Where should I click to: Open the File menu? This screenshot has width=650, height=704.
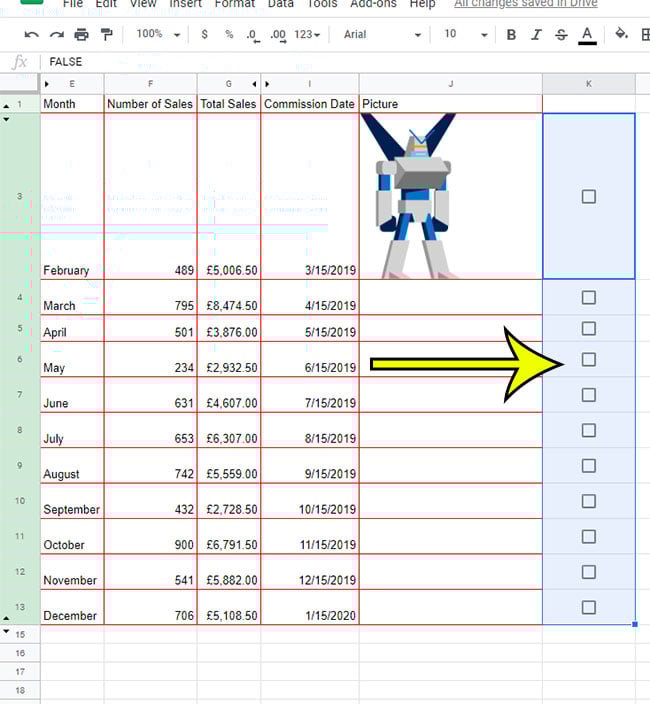click(x=72, y=4)
